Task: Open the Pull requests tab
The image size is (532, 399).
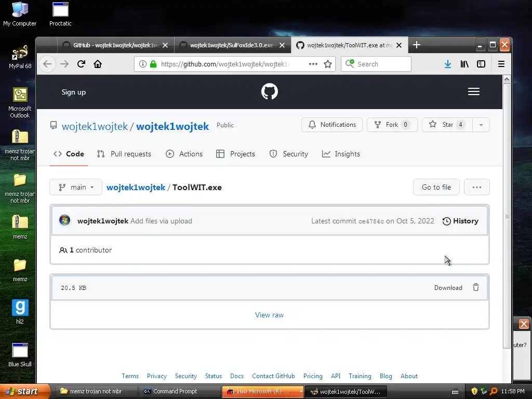Action: tap(124, 154)
